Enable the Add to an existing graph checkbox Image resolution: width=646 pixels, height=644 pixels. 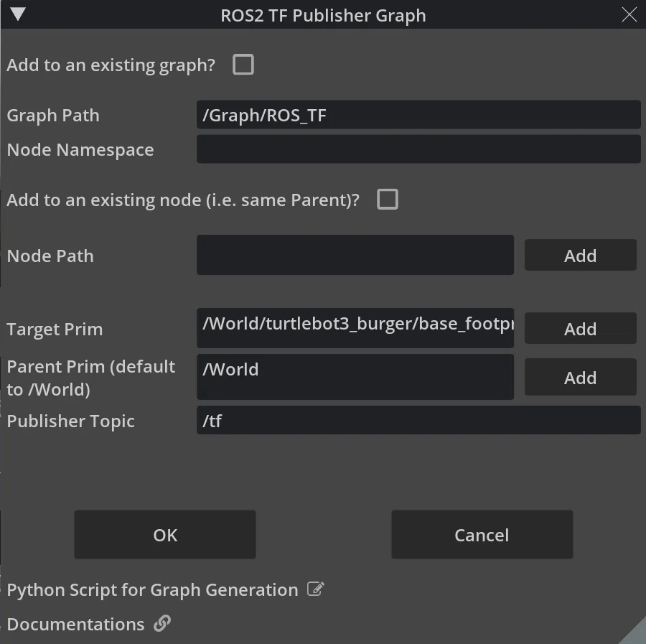click(x=243, y=65)
